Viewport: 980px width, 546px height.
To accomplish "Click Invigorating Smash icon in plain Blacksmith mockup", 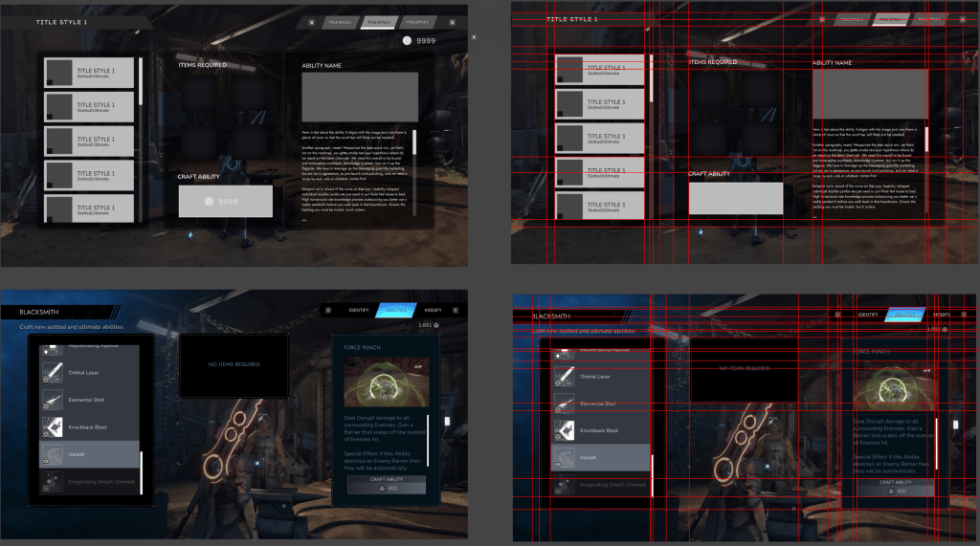I will pos(53,482).
